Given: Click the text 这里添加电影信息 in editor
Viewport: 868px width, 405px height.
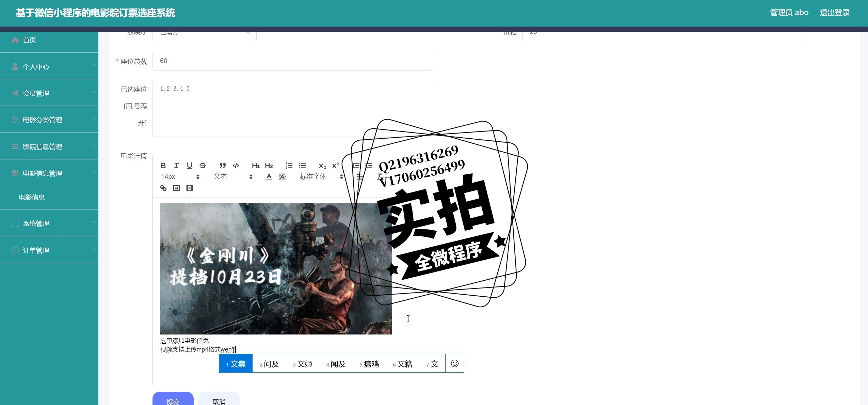Looking at the screenshot, I should (184, 341).
